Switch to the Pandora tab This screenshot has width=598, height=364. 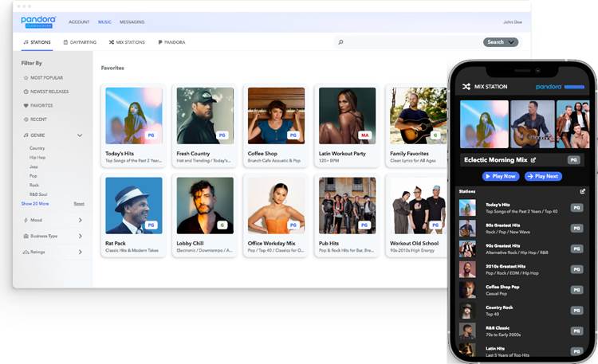tap(171, 42)
